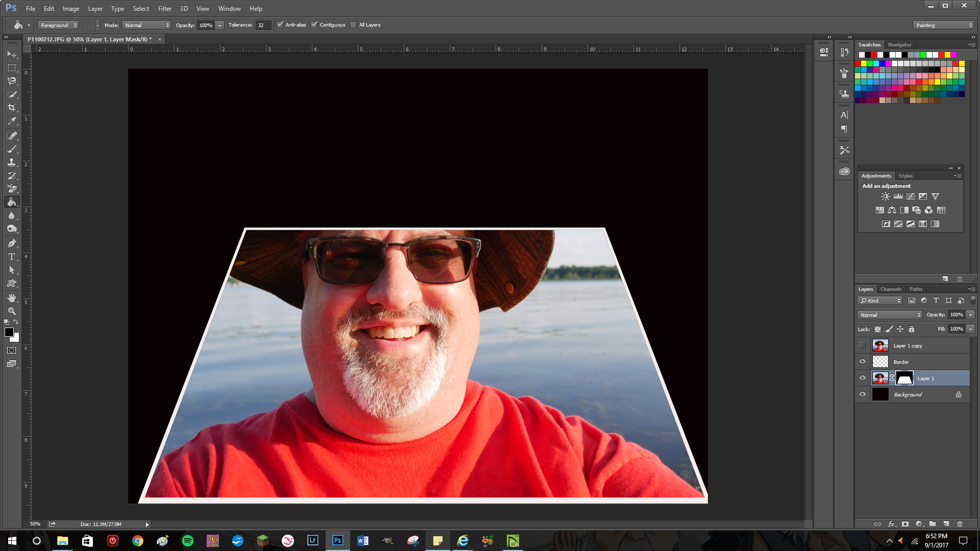Open Chrome from the taskbar

coord(137,541)
